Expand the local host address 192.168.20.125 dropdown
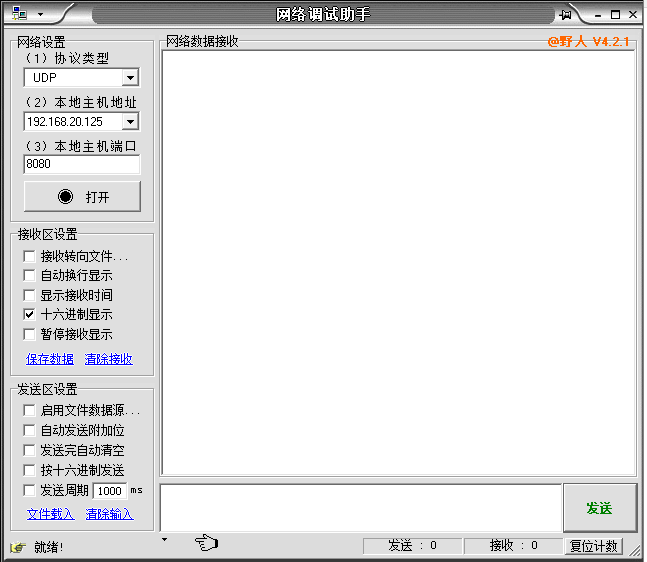 click(x=130, y=121)
